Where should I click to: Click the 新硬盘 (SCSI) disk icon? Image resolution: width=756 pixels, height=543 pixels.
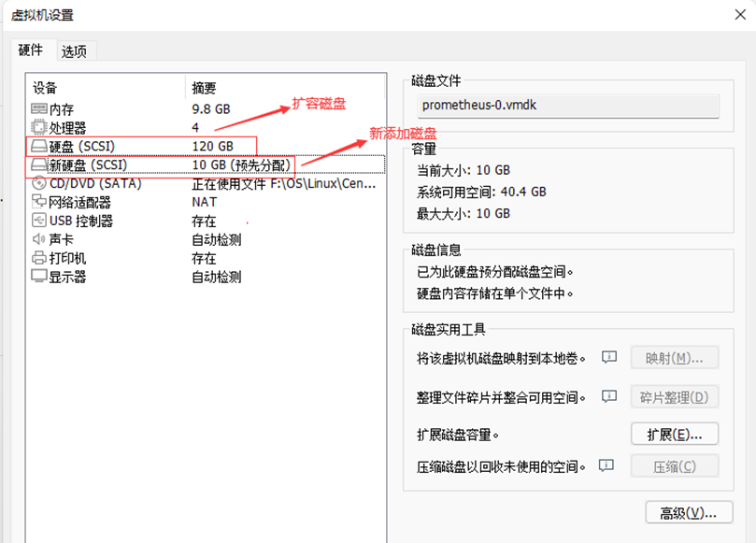pos(39,164)
